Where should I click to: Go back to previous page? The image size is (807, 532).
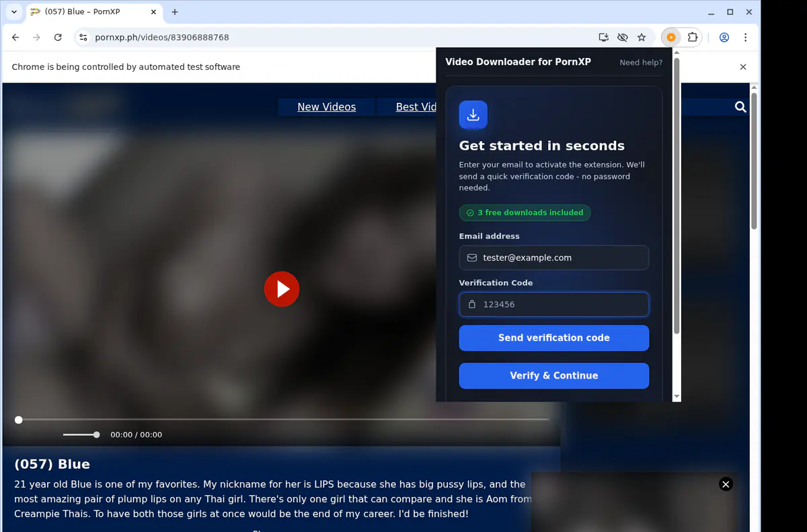point(16,38)
